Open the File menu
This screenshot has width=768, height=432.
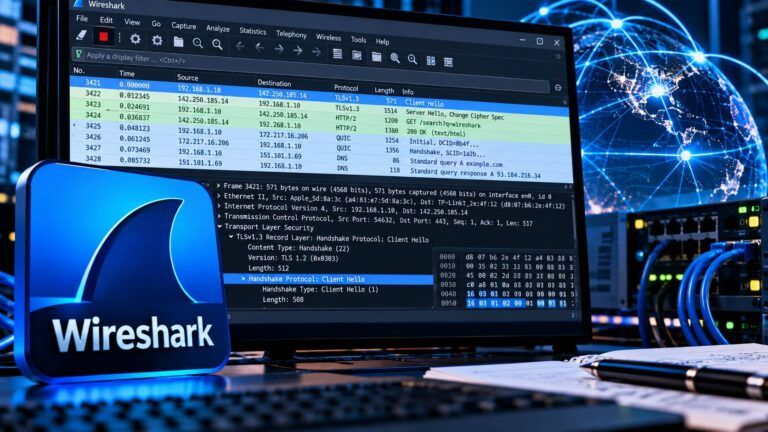82,18
